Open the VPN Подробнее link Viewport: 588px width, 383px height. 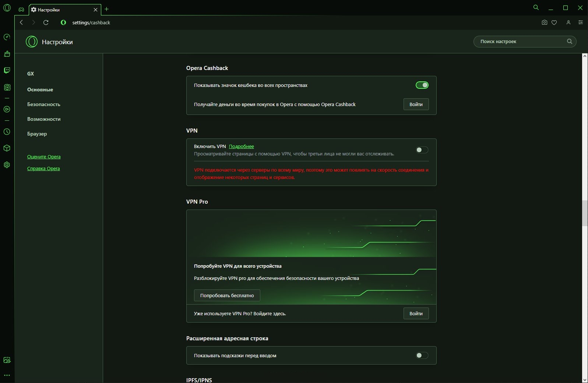(242, 146)
